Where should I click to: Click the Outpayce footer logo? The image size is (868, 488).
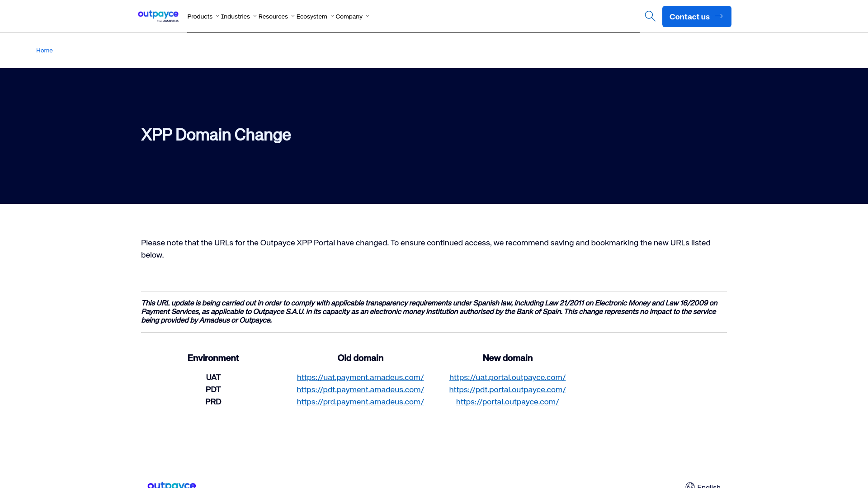(x=172, y=484)
